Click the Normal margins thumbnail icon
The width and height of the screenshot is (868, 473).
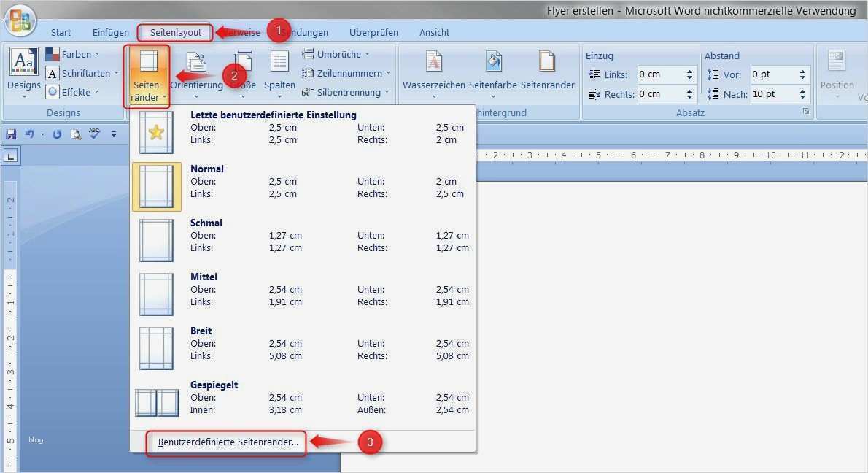click(156, 187)
